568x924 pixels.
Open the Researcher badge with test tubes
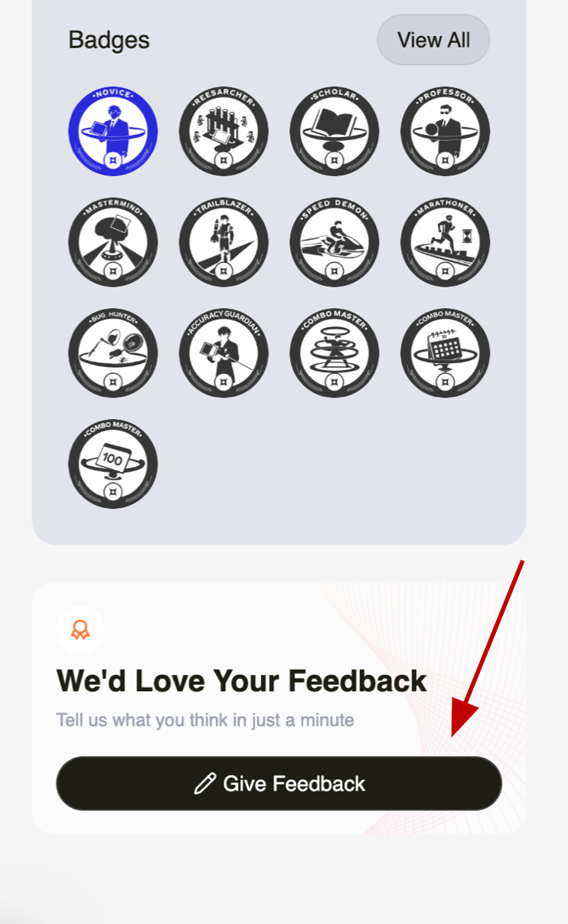point(224,131)
